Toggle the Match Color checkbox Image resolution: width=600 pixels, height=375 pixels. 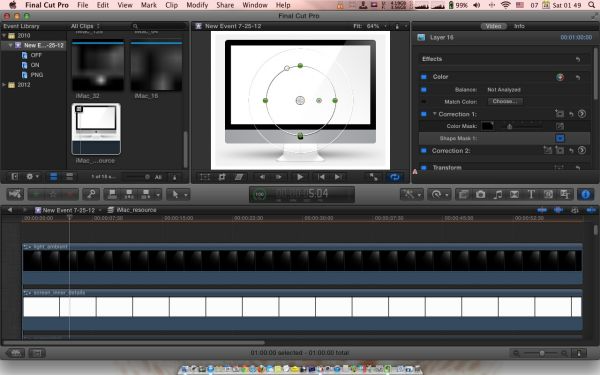tap(424, 102)
